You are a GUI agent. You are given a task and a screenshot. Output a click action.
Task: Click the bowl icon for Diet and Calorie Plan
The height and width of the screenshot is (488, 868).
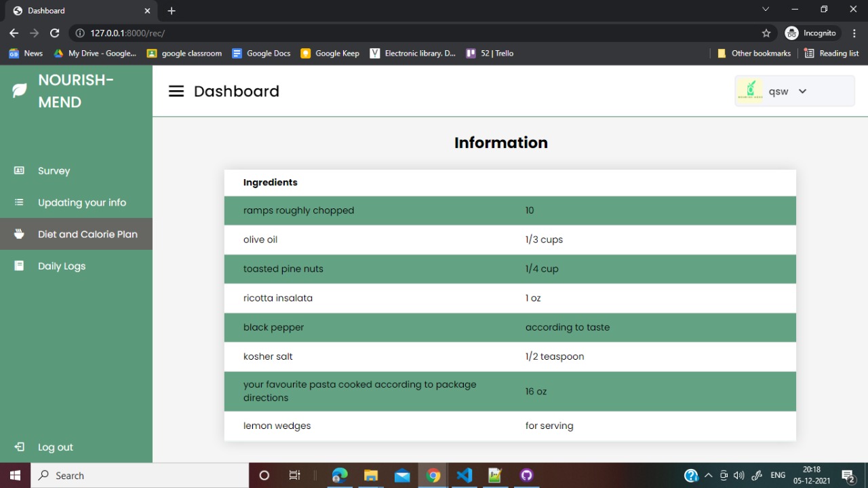19,234
